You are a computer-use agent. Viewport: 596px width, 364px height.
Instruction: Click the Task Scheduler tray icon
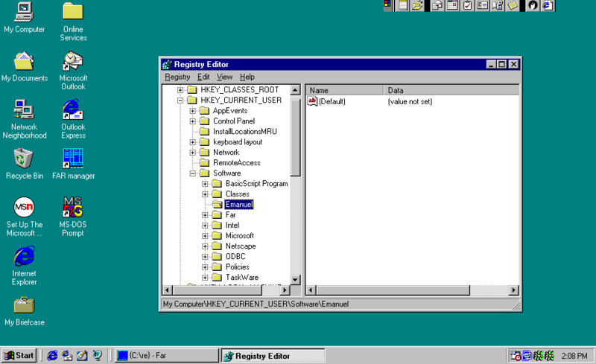click(516, 356)
